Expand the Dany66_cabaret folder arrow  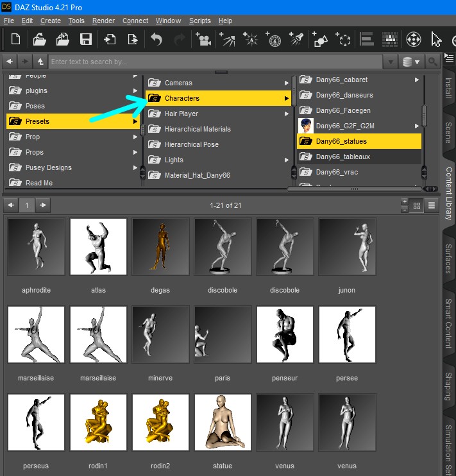coord(417,80)
